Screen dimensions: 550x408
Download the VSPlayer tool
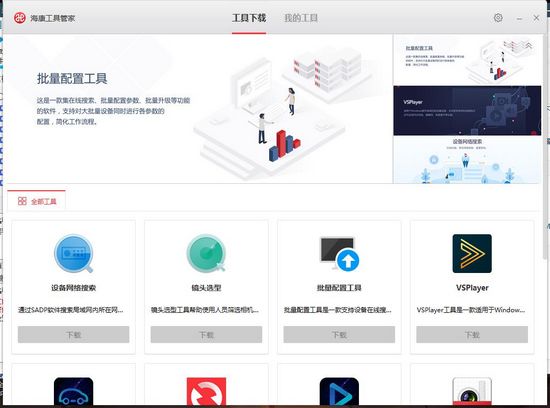472,334
